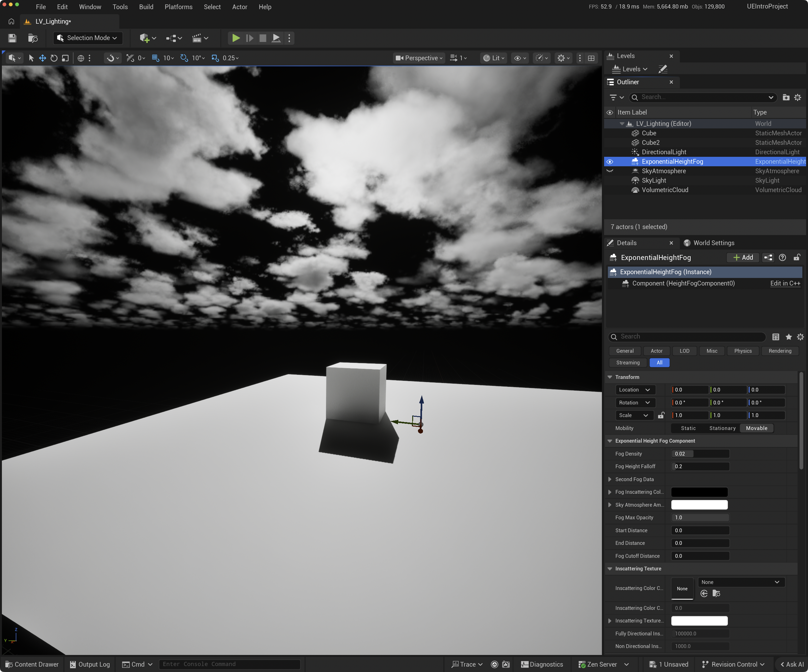Open the Inscattering Color Cubemap None dropdown
Screen dimensions: 808x672
[x=741, y=582]
